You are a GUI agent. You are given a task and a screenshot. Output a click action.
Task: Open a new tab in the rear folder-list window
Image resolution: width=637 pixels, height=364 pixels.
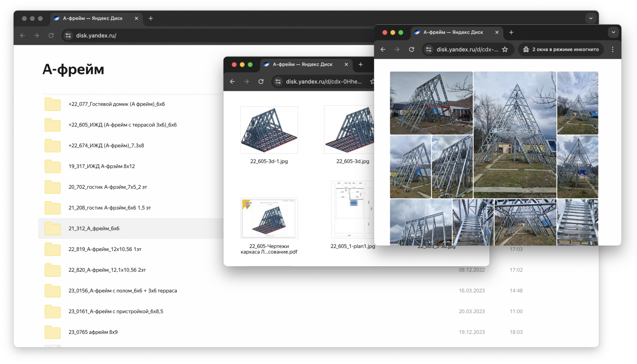click(x=151, y=18)
